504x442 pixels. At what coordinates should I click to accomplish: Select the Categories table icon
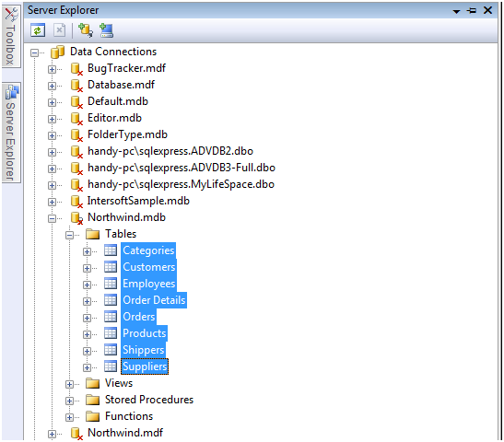111,250
